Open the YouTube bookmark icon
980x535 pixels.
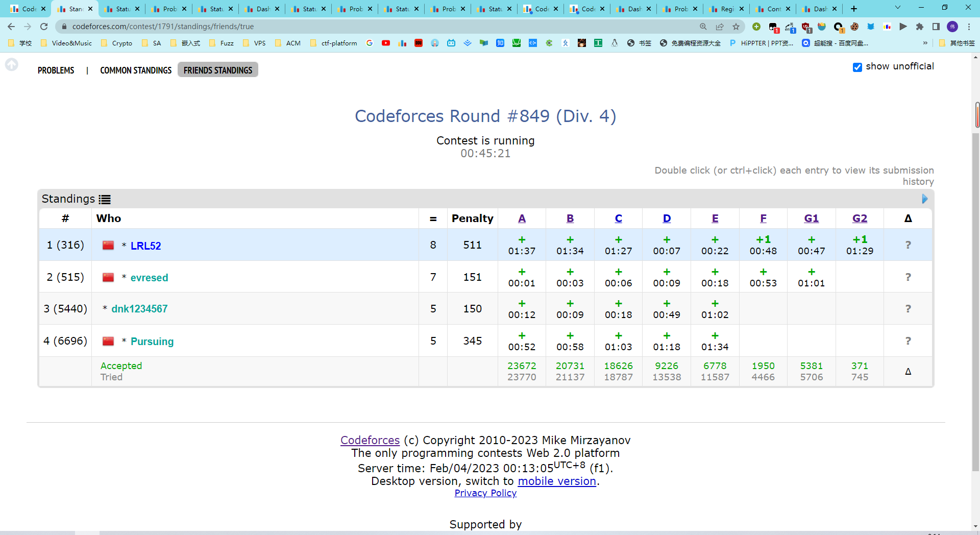click(x=386, y=43)
